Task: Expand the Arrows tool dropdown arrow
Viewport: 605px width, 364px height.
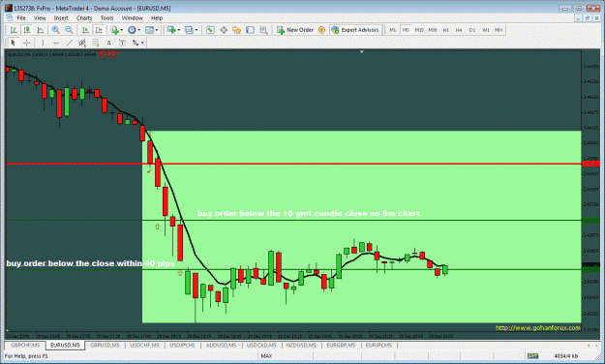Action: (142, 43)
